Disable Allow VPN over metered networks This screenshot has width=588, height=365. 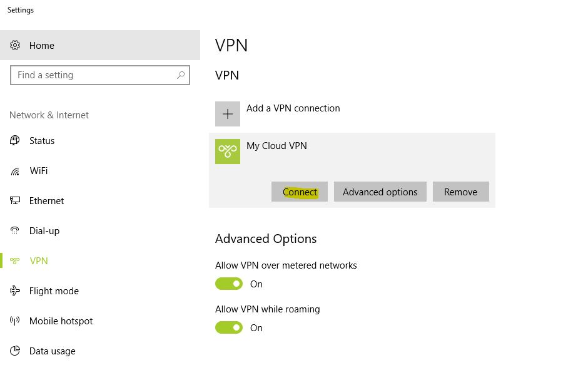pyautogui.click(x=229, y=284)
